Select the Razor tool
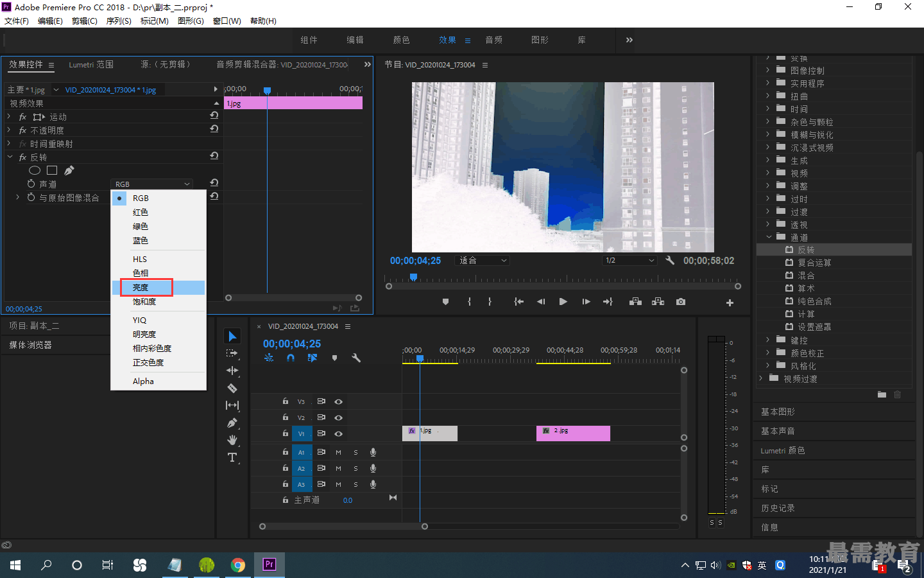Image resolution: width=924 pixels, height=578 pixels. [x=232, y=388]
